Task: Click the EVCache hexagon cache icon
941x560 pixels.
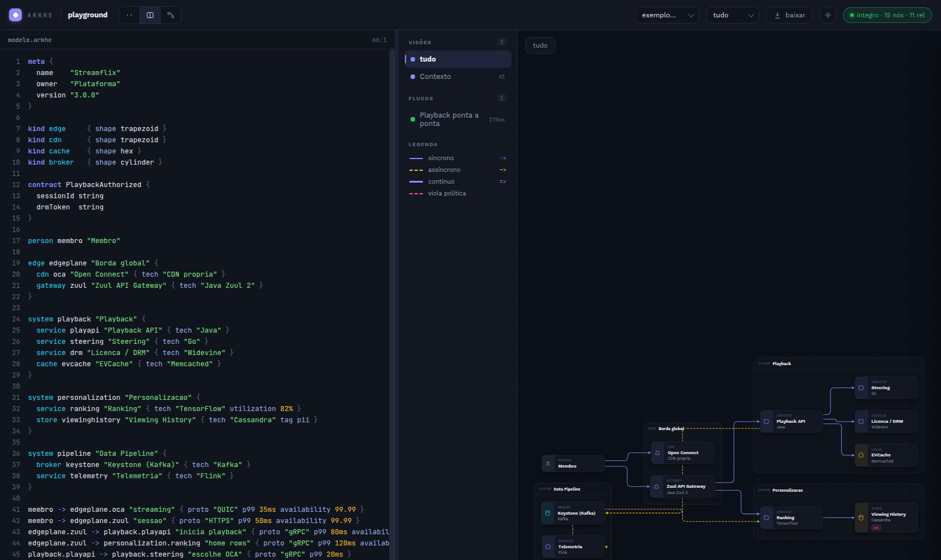Action: [861, 455]
